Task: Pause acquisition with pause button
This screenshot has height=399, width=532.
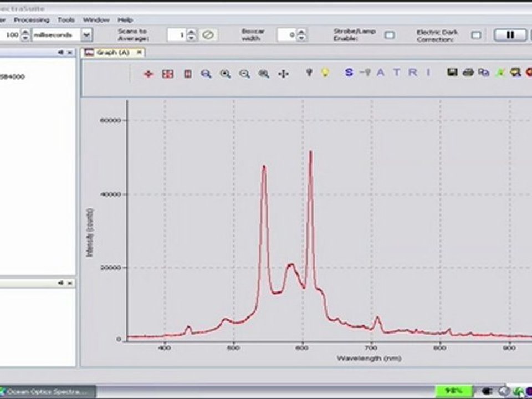Action: (510, 34)
